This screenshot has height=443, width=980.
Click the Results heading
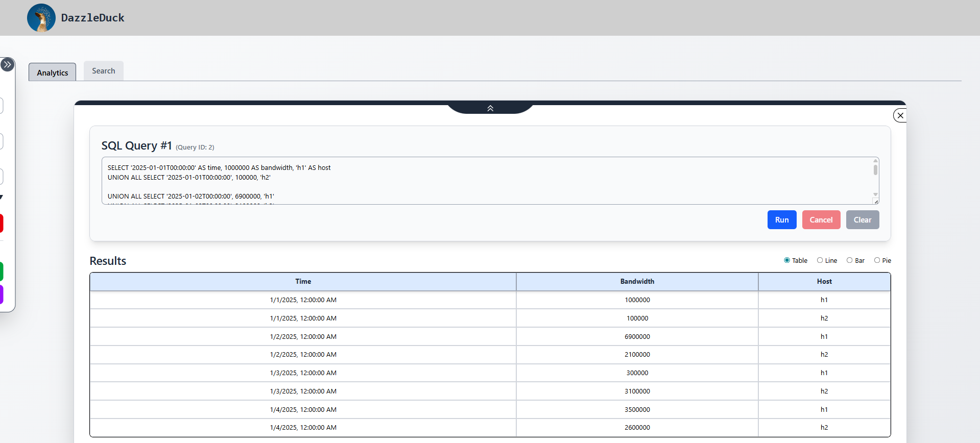click(108, 261)
